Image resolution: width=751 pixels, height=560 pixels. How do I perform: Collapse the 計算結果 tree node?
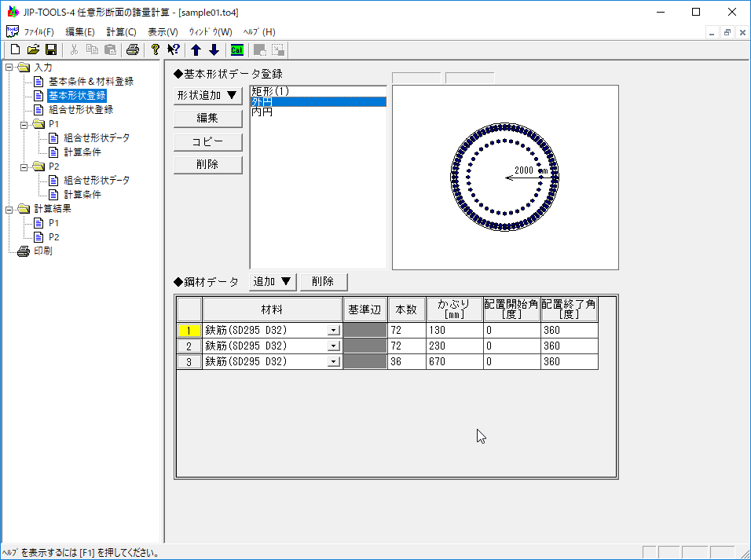click(x=9, y=209)
